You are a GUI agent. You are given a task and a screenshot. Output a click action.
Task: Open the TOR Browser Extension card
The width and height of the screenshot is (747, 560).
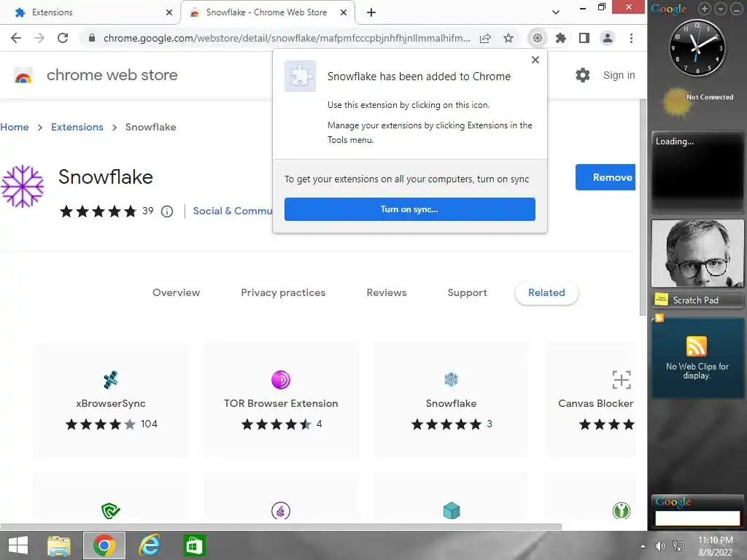click(281, 400)
